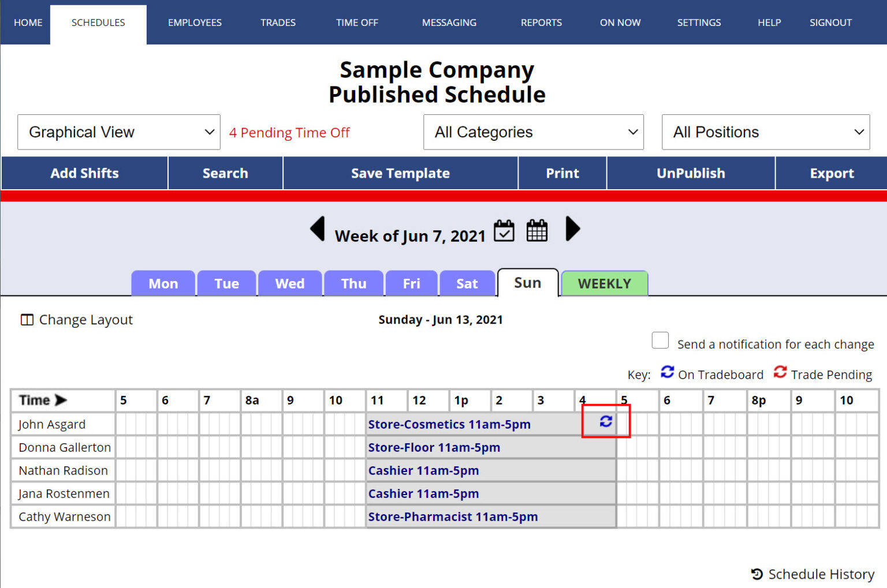The width and height of the screenshot is (887, 588).
Task: Enable Send a notification for each change
Action: click(660, 340)
